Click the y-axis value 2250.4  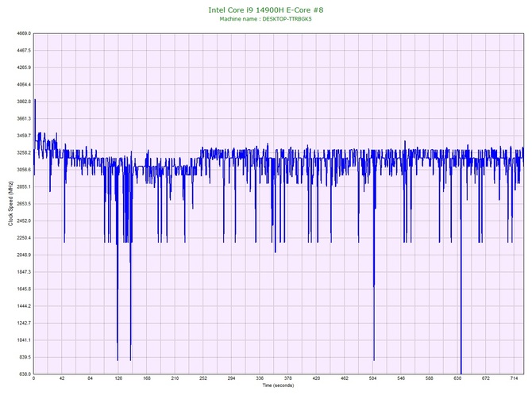pos(24,238)
